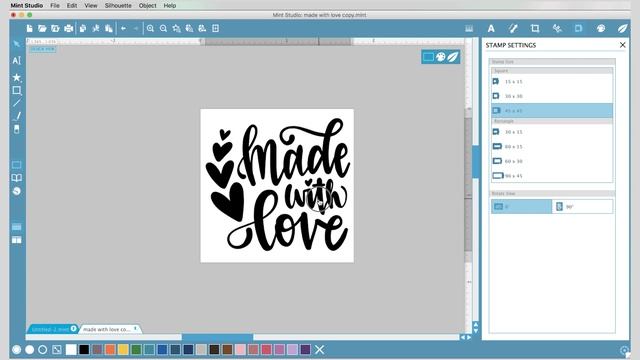Open the Silhouette menu

click(118, 6)
